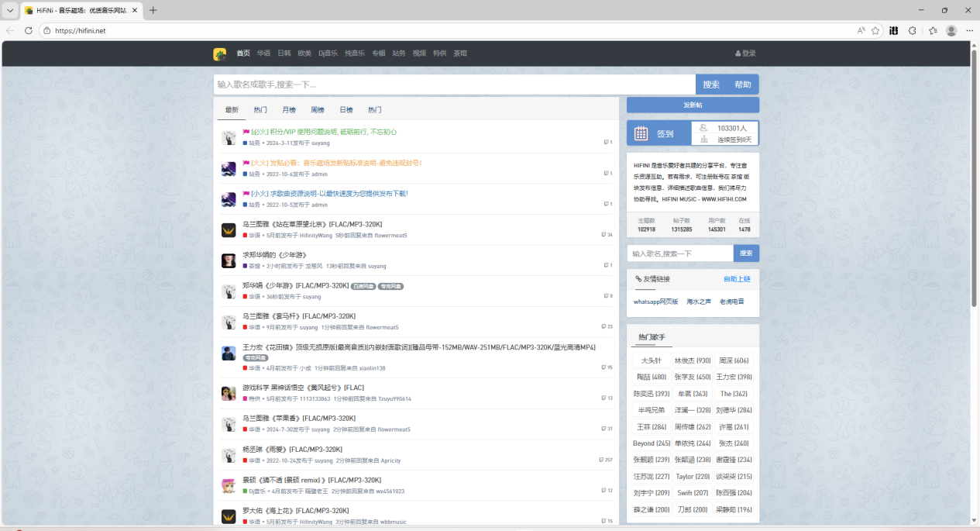Click the main 搜索 search button
The width and height of the screenshot is (980, 531).
pyautogui.click(x=711, y=84)
